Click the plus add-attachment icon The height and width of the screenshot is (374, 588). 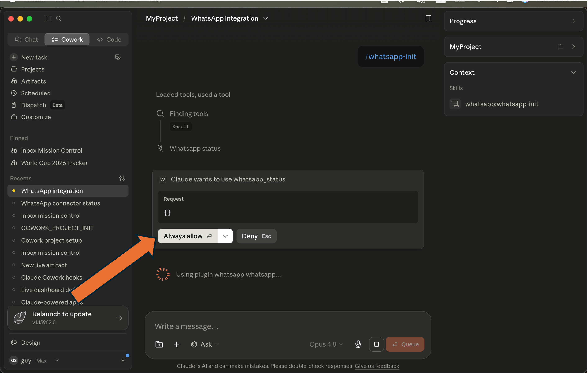(176, 344)
